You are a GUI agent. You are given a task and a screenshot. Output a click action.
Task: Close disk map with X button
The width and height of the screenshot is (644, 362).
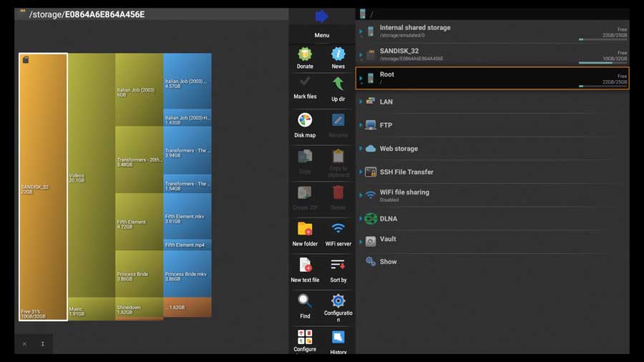pyautogui.click(x=24, y=344)
